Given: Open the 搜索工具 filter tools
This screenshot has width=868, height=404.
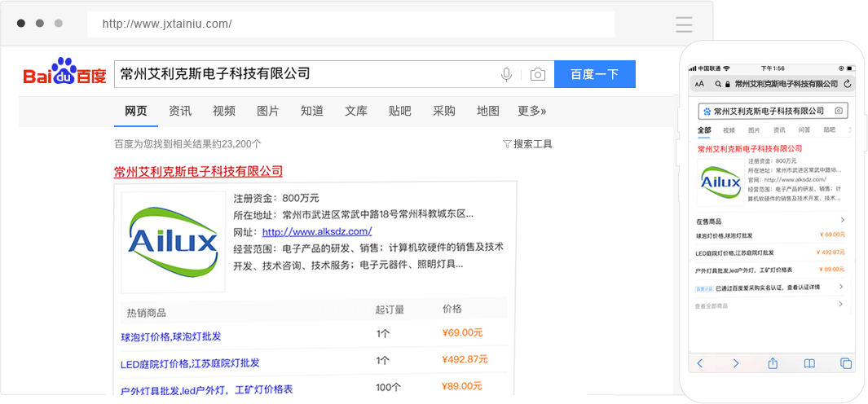Looking at the screenshot, I should [x=527, y=144].
